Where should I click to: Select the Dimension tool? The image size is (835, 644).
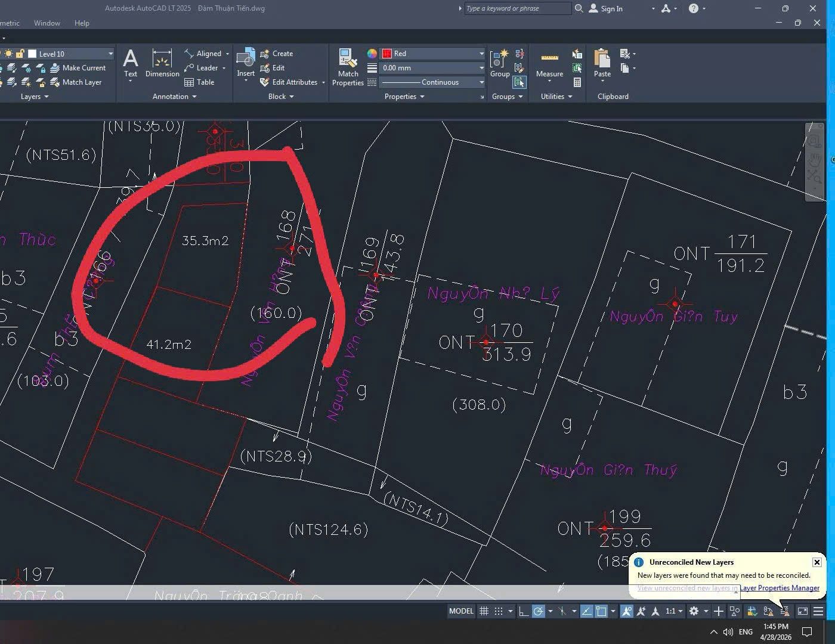click(162, 63)
